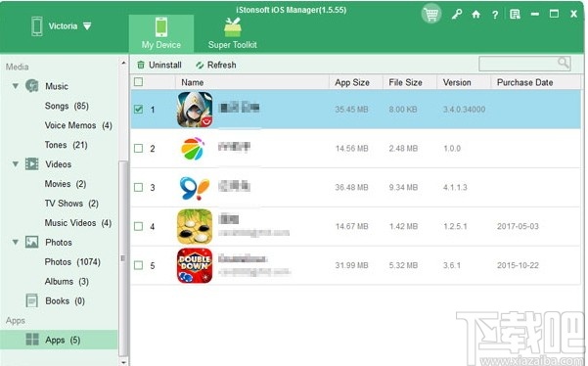Switch to the My Device tab

coord(161,33)
